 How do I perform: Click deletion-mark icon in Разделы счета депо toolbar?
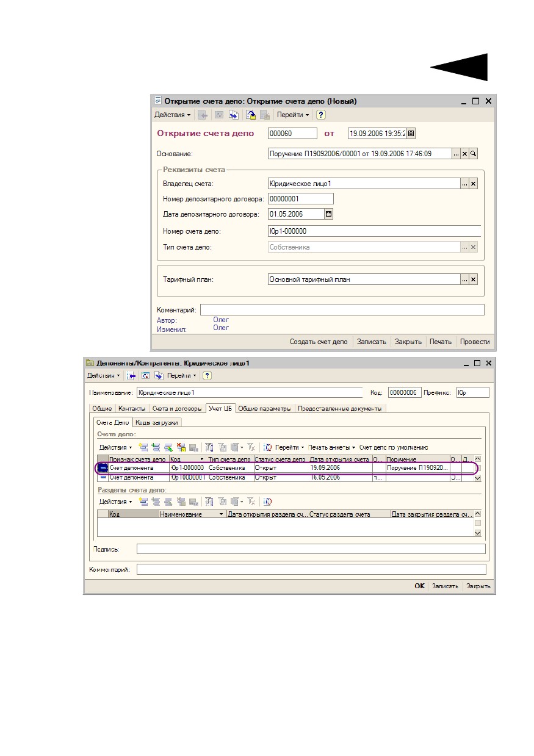pyautogui.click(x=181, y=502)
